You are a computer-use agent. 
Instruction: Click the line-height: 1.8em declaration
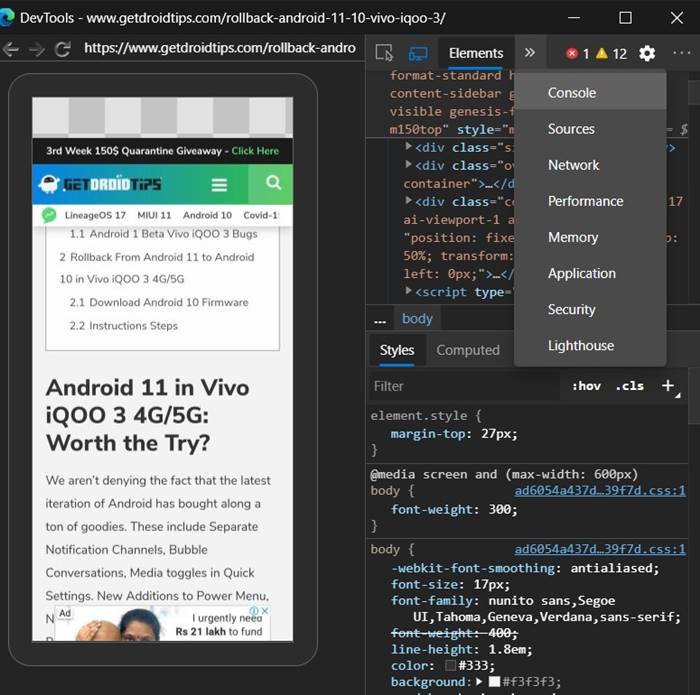click(462, 649)
